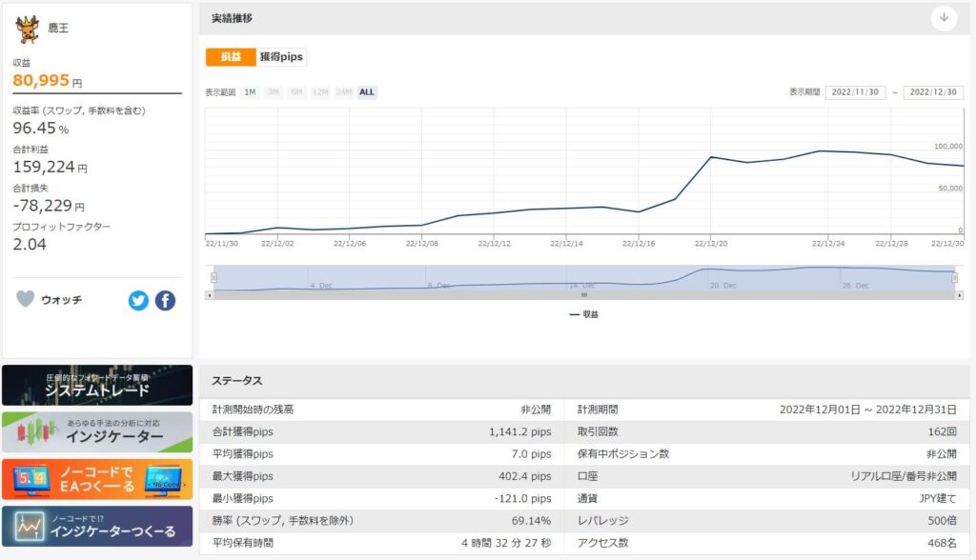Click the 鹿王 username
Viewport: 976px width, 560px height.
pyautogui.click(x=58, y=28)
